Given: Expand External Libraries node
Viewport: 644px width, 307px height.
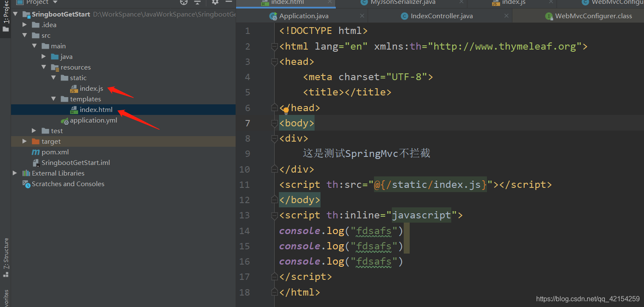Looking at the screenshot, I should [x=15, y=173].
